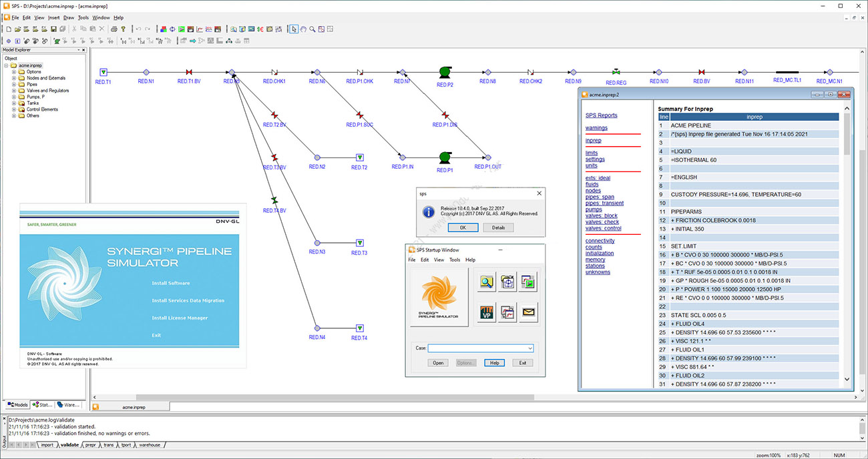Open the warnings link in the Summary pane
Image resolution: width=868 pixels, height=459 pixels.
coord(596,127)
